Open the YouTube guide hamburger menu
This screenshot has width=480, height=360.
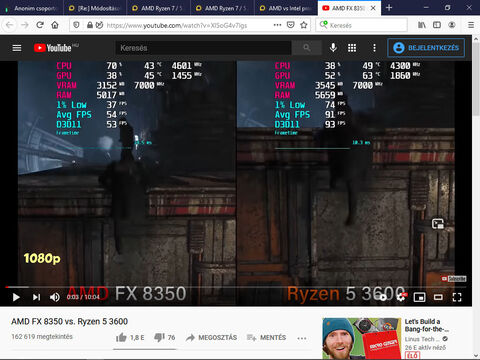point(17,48)
